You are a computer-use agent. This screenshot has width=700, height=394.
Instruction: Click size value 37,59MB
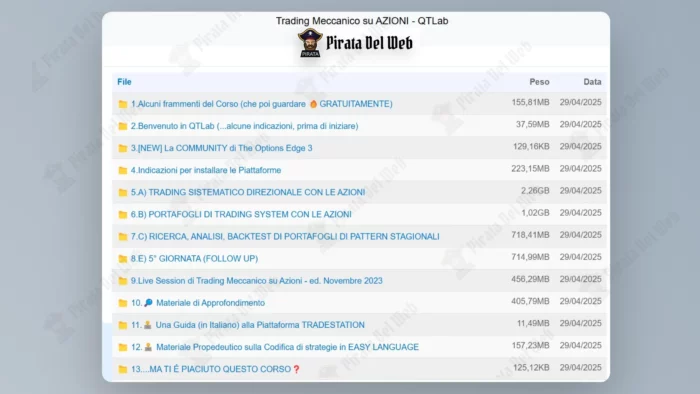pos(533,124)
